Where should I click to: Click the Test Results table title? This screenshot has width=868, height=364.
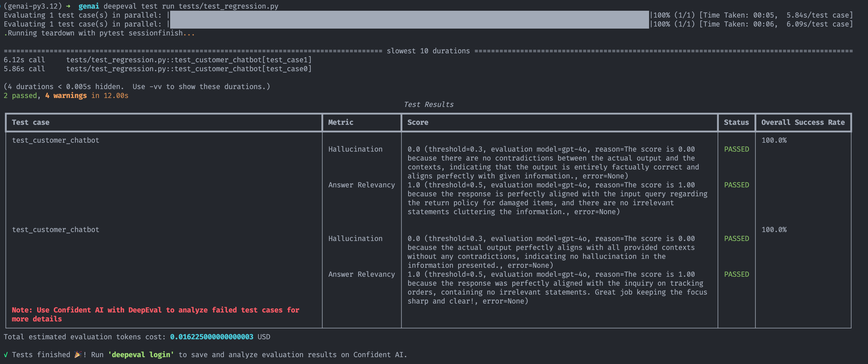point(429,105)
